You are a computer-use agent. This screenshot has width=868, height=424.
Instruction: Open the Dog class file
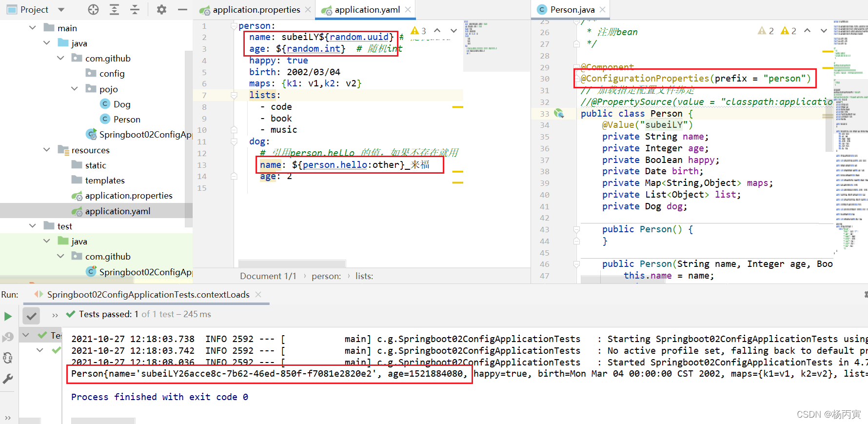pyautogui.click(x=121, y=104)
